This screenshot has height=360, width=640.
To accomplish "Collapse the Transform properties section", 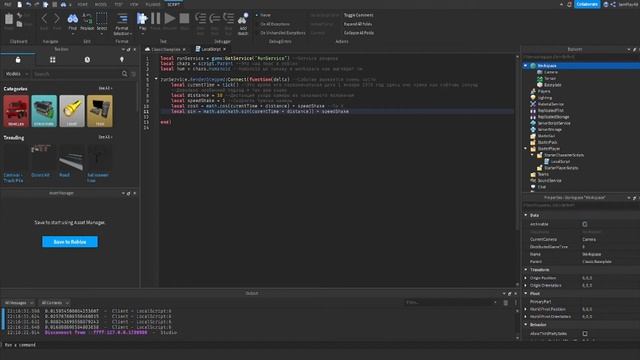I will (x=526, y=270).
